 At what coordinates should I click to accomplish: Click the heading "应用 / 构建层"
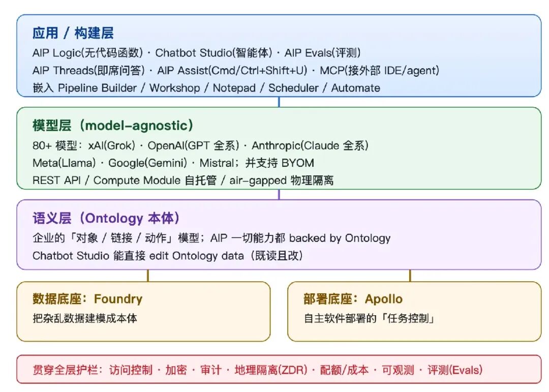pyautogui.click(x=73, y=33)
